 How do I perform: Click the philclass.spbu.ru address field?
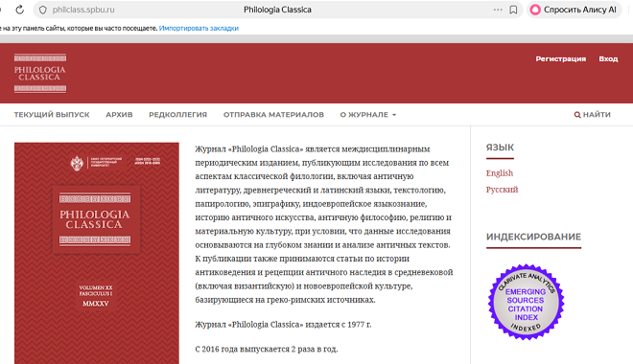click(83, 10)
